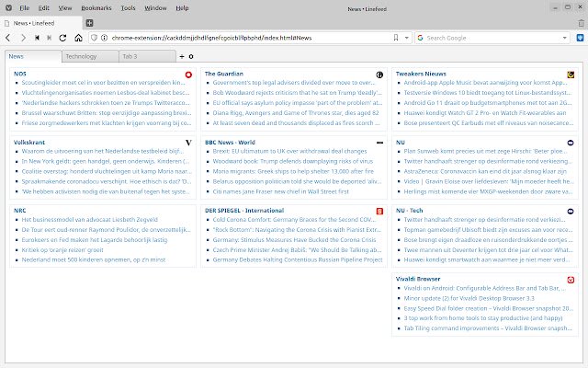Click The Guardian feed favicon
The width and height of the screenshot is (588, 368).
pyautogui.click(x=379, y=75)
